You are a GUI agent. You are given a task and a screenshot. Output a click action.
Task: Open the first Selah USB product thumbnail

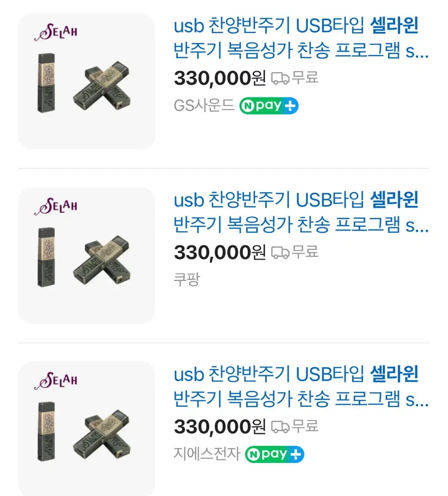coord(86,81)
